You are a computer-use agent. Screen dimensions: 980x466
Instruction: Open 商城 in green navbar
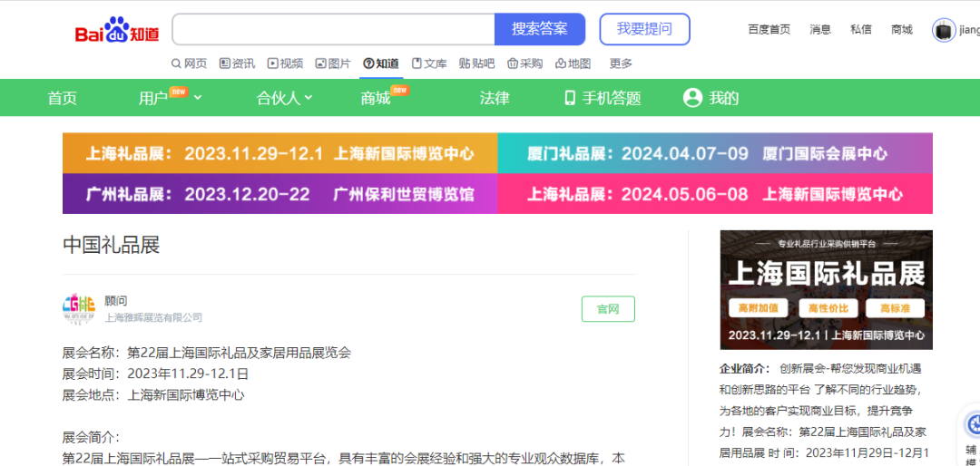click(376, 98)
